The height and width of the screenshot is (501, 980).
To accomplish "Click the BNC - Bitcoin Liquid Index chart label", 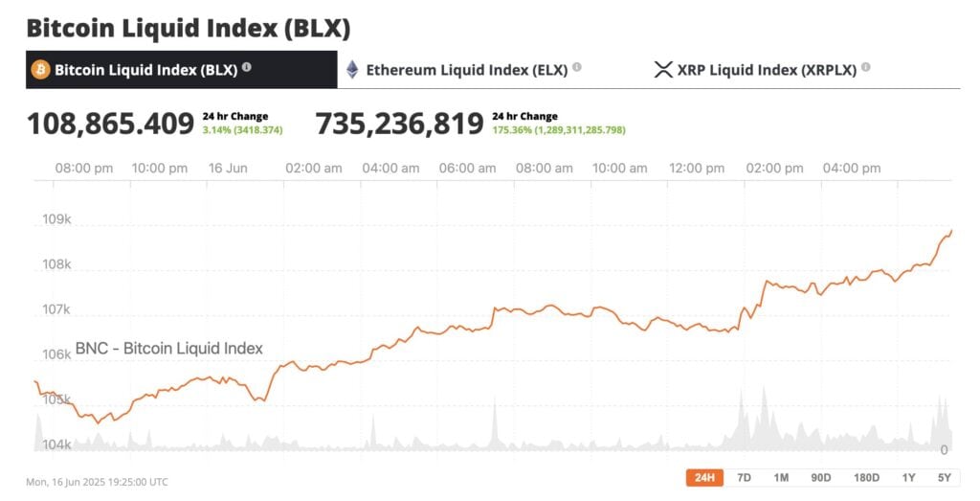I will 168,349.
